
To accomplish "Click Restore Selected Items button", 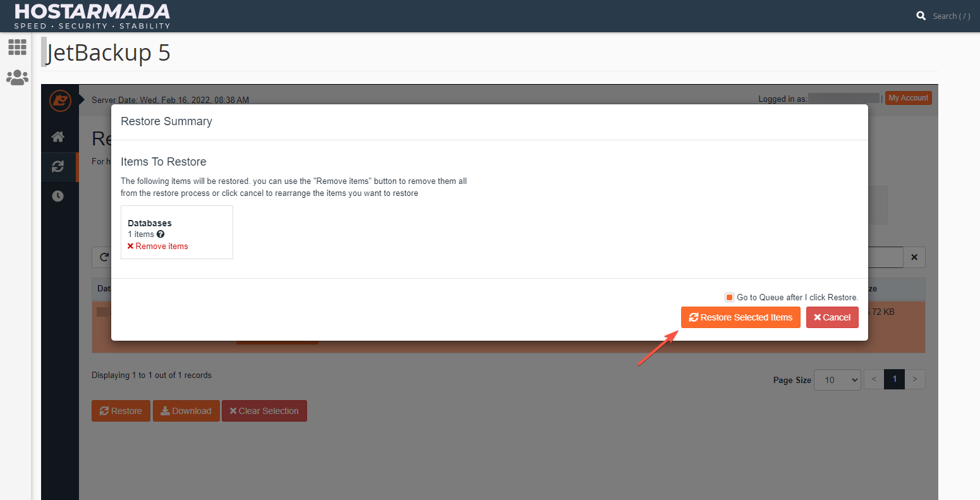I will (741, 317).
